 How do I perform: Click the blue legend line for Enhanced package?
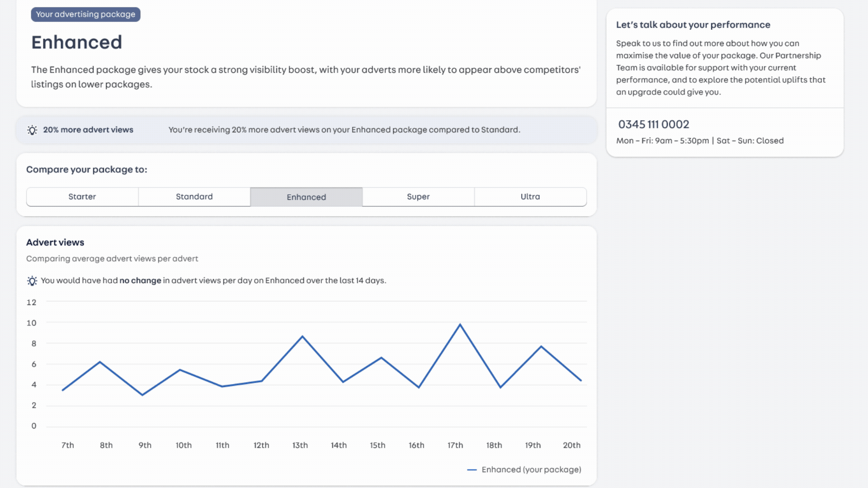[472, 470]
